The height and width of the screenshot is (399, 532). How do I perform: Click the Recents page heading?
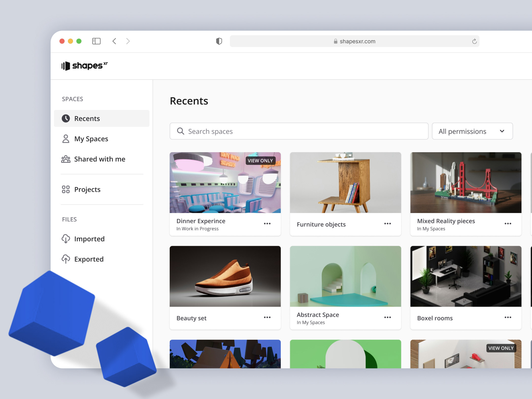(x=189, y=101)
